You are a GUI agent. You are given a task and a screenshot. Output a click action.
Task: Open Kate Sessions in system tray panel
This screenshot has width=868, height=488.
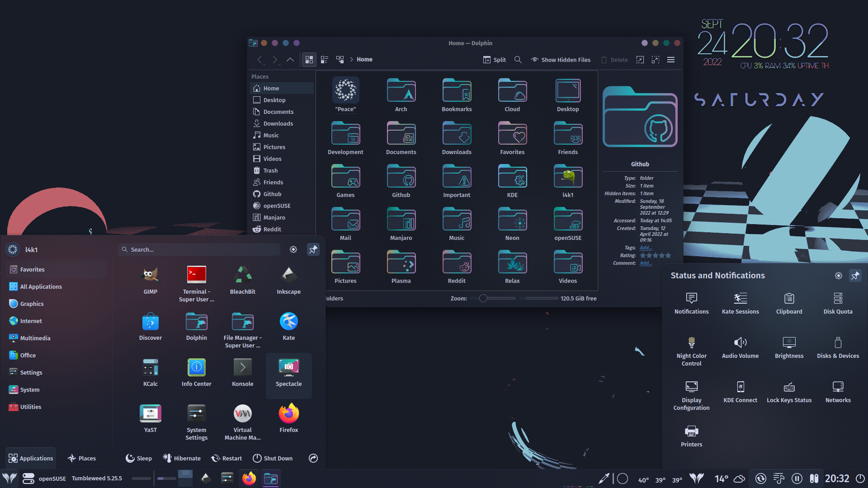(x=740, y=303)
